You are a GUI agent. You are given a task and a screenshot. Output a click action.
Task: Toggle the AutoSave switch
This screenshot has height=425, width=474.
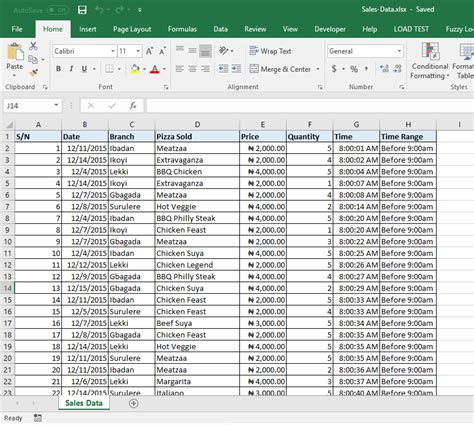(58, 10)
